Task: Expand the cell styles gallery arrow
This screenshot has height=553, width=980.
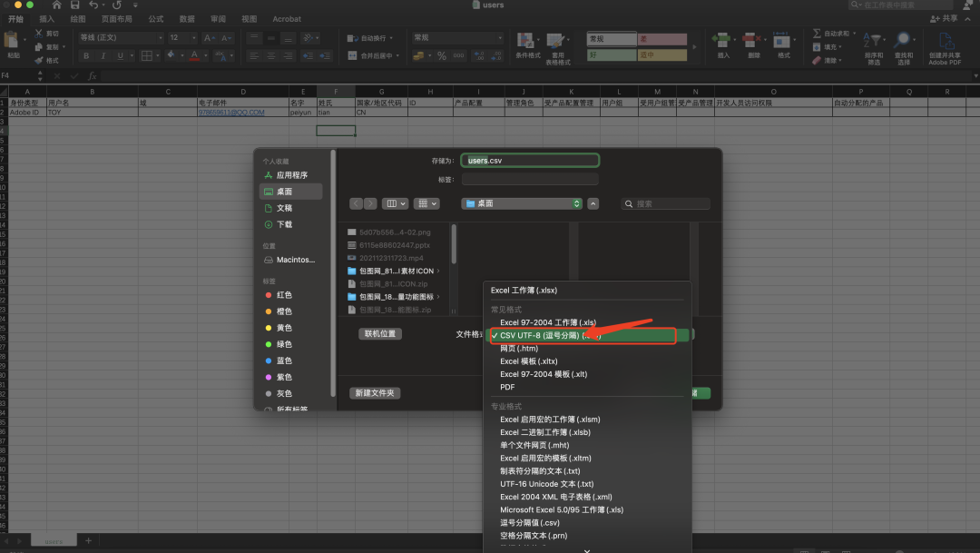Action: coord(694,47)
